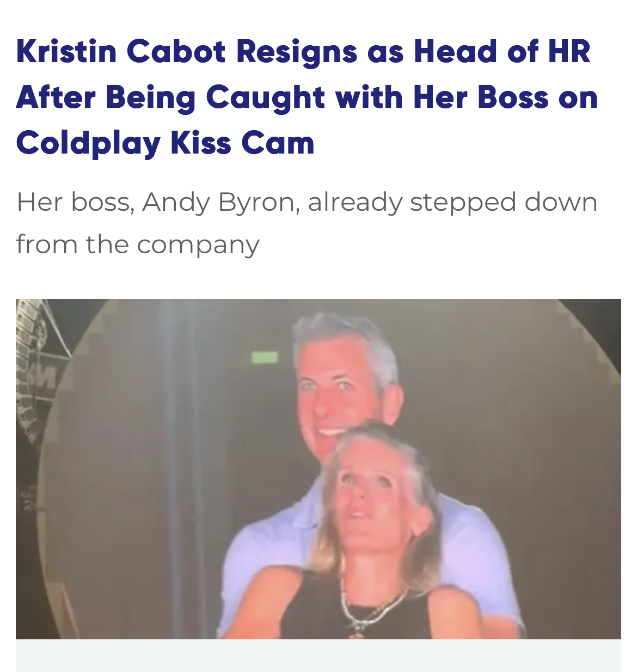
Task: Click the phrase "from the company"
Action: pyautogui.click(x=138, y=244)
